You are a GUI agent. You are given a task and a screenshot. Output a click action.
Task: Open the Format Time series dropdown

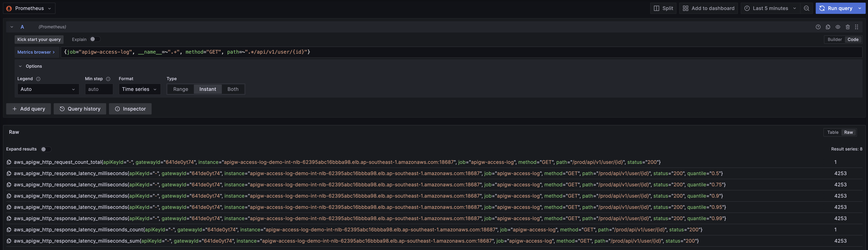(x=139, y=89)
